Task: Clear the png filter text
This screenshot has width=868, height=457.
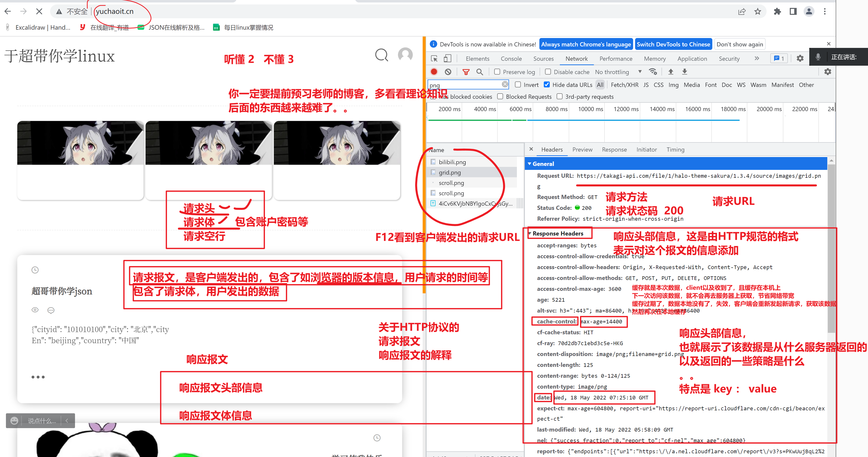Action: tap(505, 84)
